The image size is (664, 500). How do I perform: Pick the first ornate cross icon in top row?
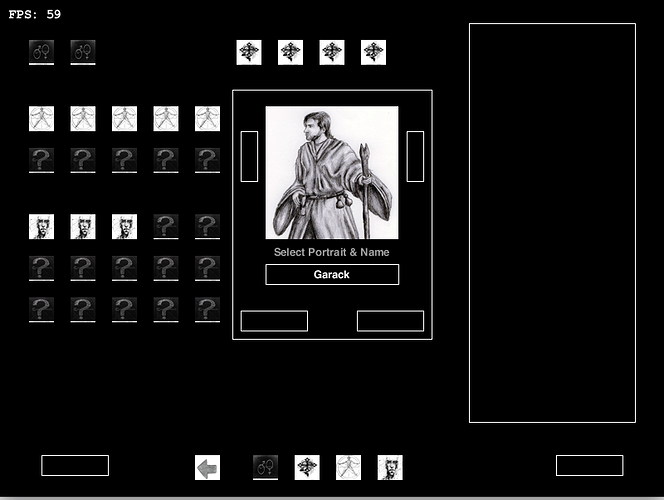click(x=249, y=52)
